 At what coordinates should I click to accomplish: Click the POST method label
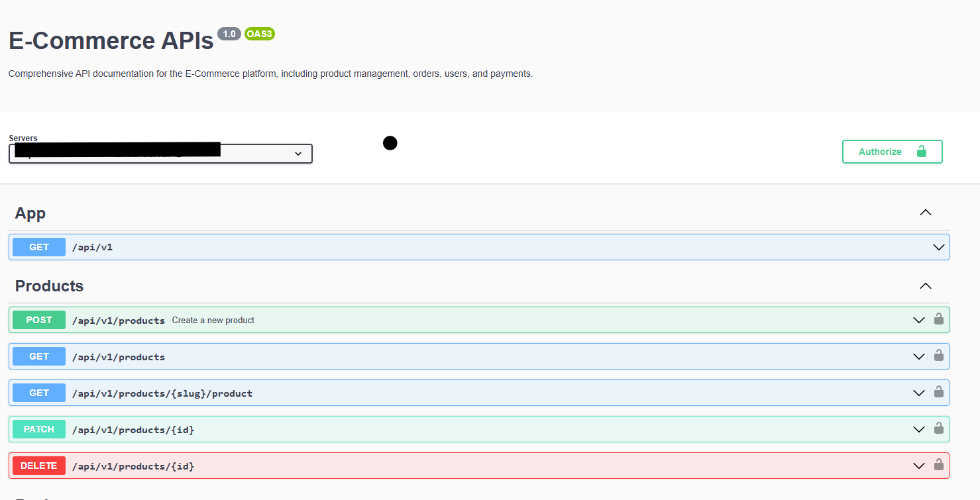coord(39,320)
